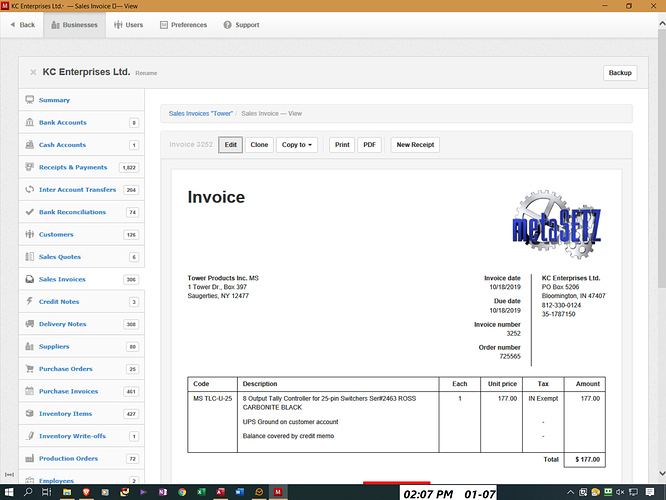Viewport: 666px width, 500px height.
Task: Close business via X next to KC Enterprises
Action: point(33,72)
